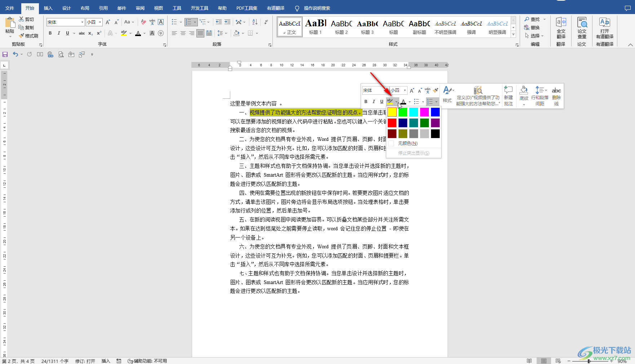Click the Print Preview magnifier icon in quick access
Screen dimensions: 635x364
[61, 54]
